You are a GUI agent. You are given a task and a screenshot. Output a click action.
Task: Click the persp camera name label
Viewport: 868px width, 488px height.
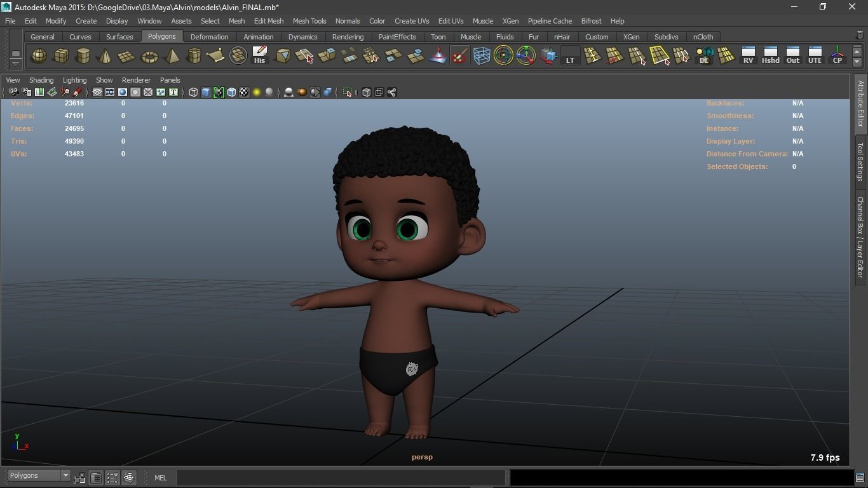(x=422, y=457)
